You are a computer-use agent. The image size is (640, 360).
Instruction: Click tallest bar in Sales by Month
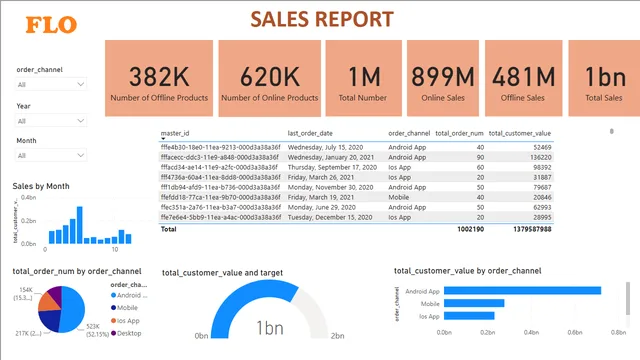80,225
